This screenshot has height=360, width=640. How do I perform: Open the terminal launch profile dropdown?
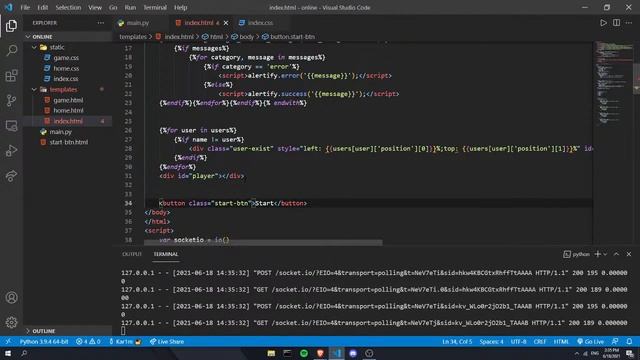[605, 254]
